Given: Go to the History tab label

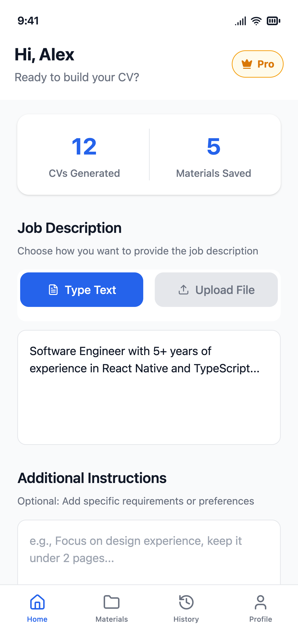Looking at the screenshot, I should [x=186, y=619].
